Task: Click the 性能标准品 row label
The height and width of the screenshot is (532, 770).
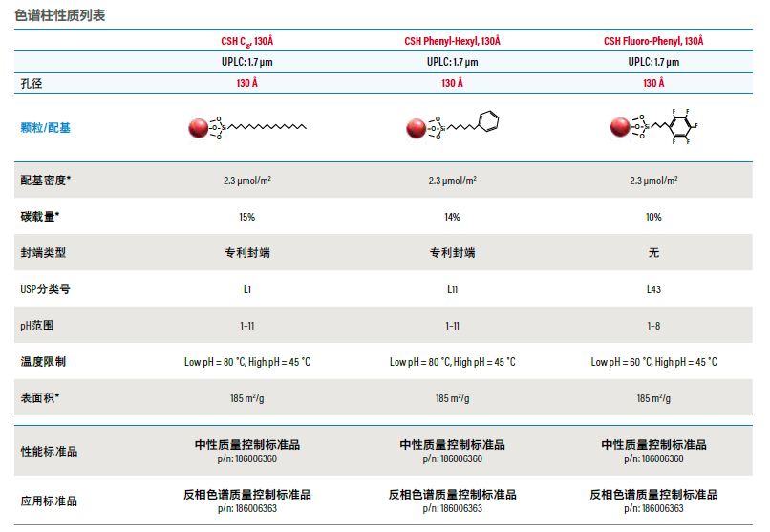Action: pos(49,452)
